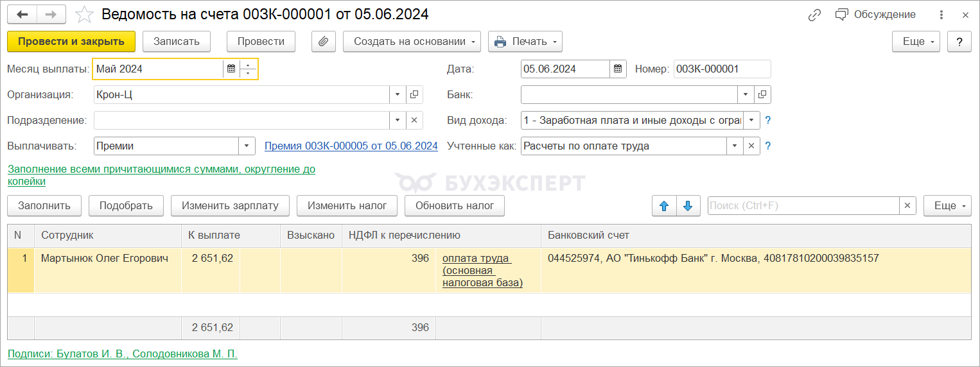Expand the Банк dropdown list

(746, 95)
